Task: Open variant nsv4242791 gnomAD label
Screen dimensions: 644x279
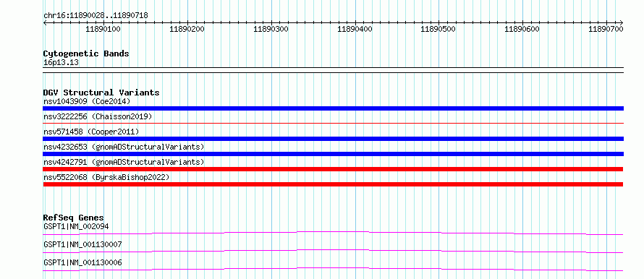Action: 124,162
